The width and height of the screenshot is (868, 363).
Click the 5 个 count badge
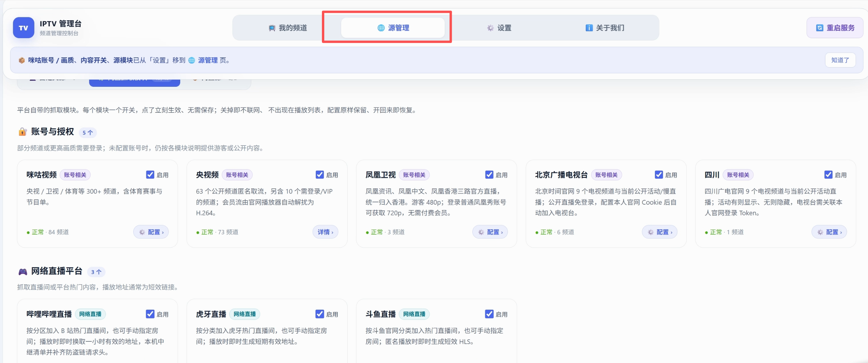(x=88, y=132)
